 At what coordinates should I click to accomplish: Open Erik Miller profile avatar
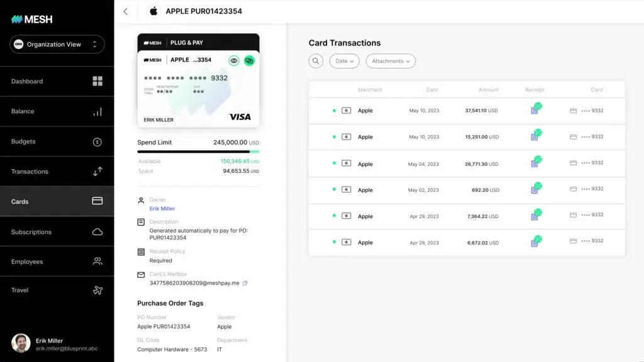[x=21, y=343]
